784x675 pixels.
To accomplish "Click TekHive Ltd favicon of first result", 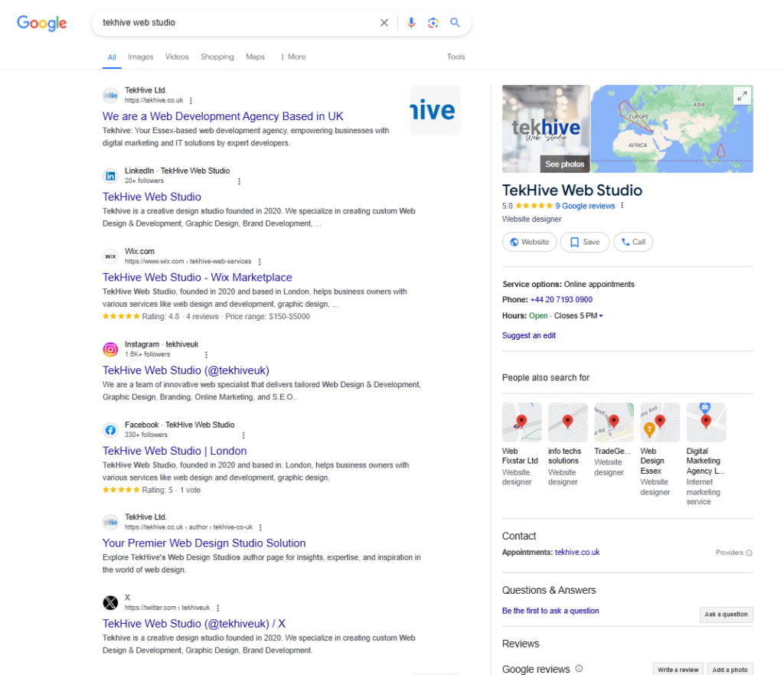I will click(110, 95).
